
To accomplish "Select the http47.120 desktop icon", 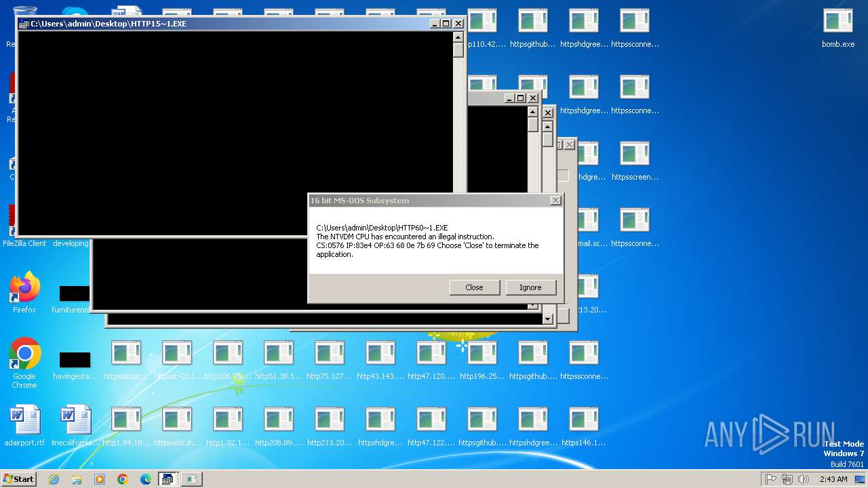I will [431, 361].
